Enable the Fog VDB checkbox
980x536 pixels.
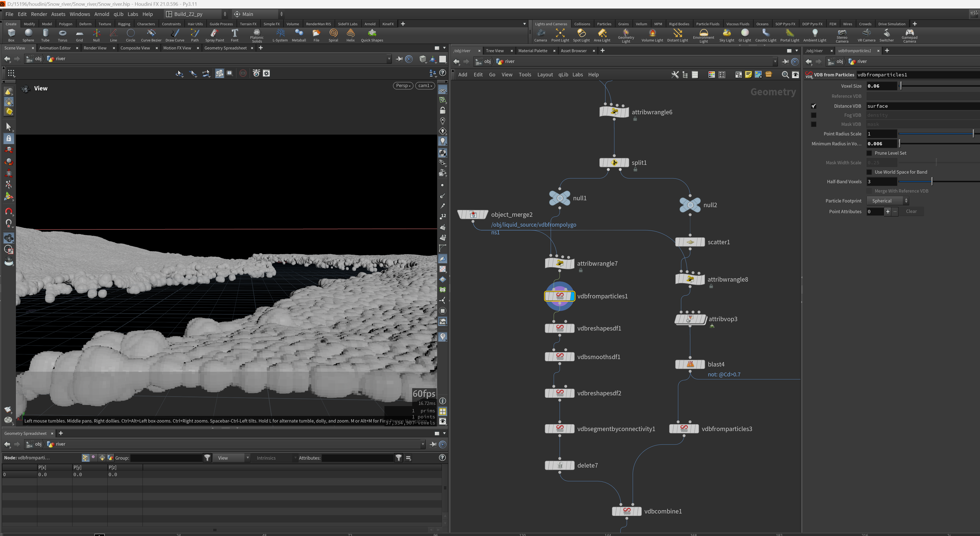click(813, 115)
